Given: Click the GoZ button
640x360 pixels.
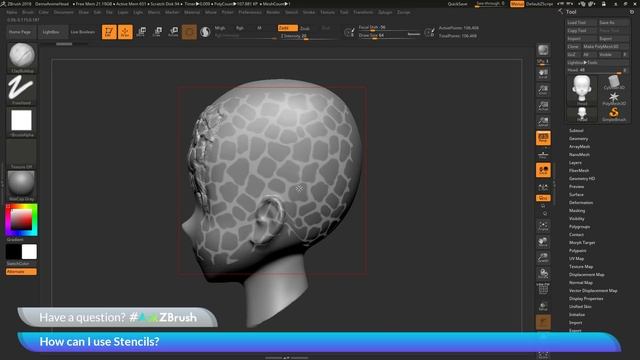Looking at the screenshot, I should (x=572, y=54).
